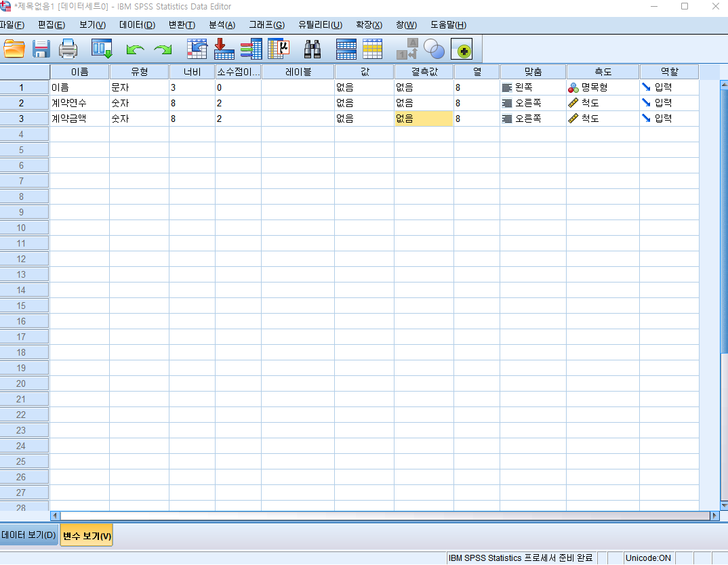Open the Variables info icon

click(x=251, y=49)
